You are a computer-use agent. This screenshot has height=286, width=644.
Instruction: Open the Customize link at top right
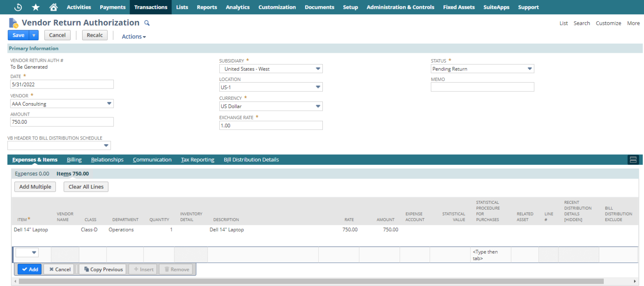click(x=608, y=23)
